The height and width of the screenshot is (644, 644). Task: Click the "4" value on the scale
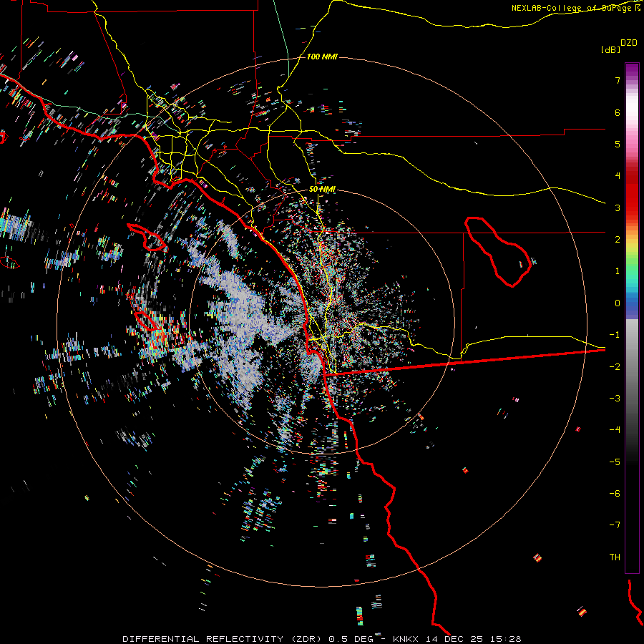pos(618,176)
